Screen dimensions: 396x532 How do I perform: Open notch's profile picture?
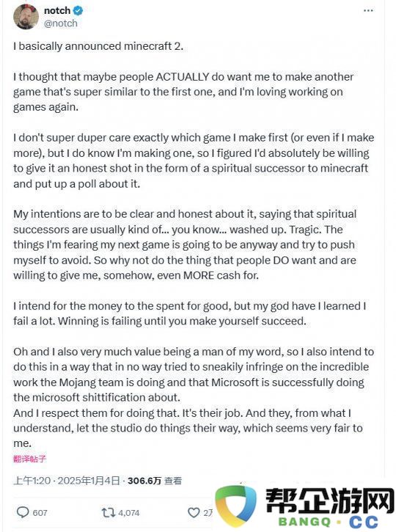tap(26, 18)
